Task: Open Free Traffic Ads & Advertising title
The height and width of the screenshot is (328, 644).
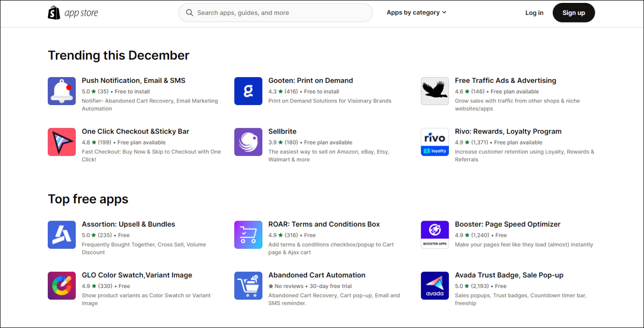Action: (x=506, y=80)
